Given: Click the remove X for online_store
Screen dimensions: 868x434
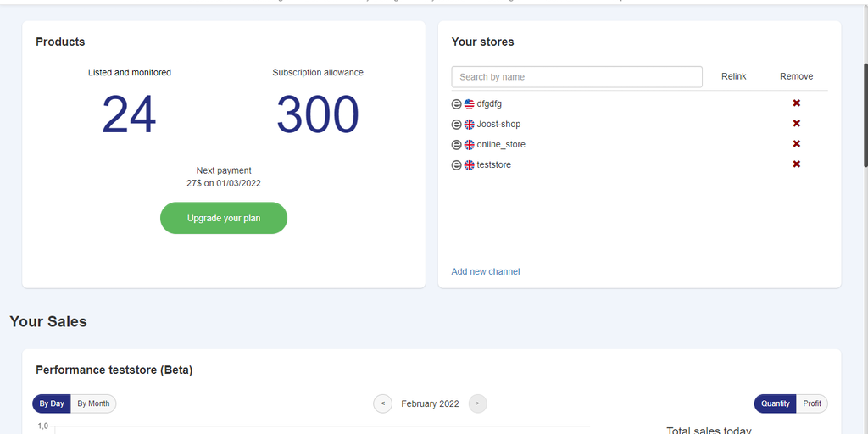Looking at the screenshot, I should coord(796,144).
